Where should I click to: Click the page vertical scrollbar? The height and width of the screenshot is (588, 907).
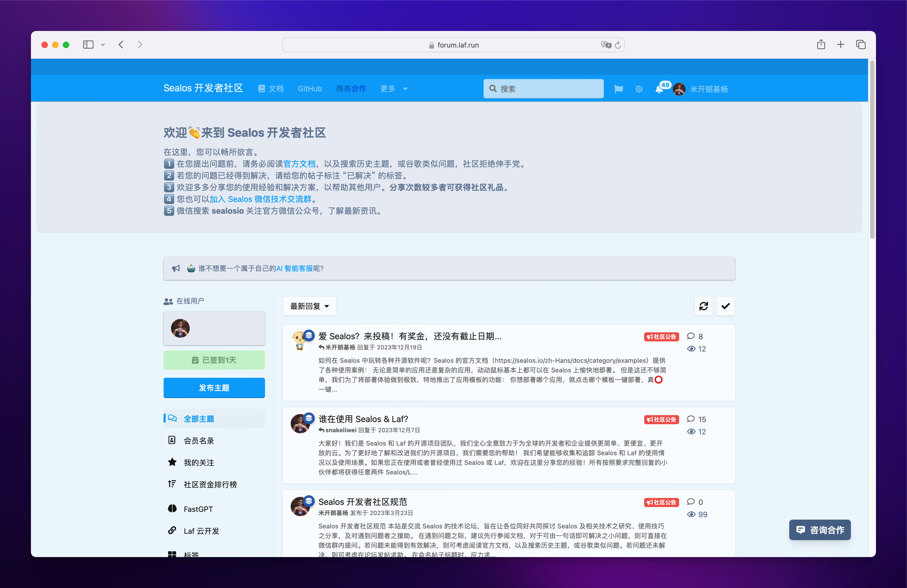click(872, 149)
